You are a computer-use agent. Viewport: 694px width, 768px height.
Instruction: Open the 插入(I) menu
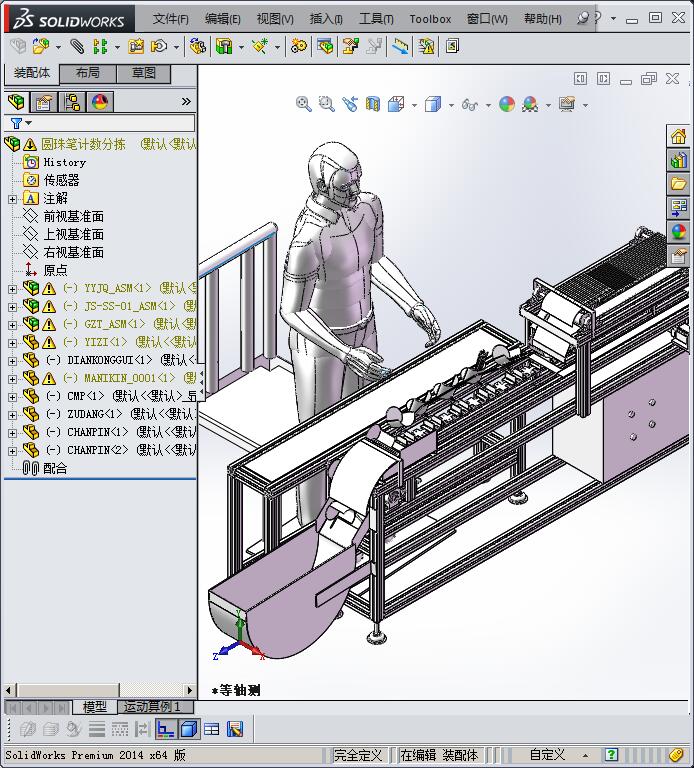(326, 19)
